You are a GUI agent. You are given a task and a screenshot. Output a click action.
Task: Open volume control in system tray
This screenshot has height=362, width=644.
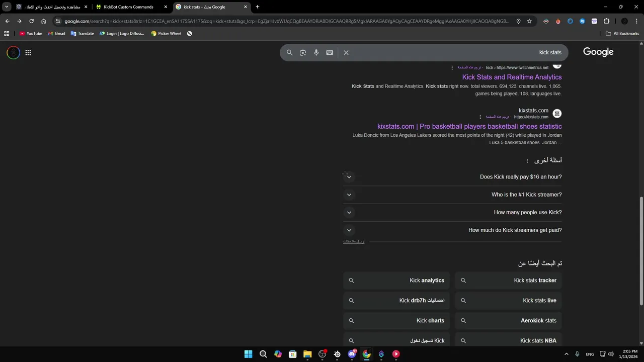pos(611,354)
